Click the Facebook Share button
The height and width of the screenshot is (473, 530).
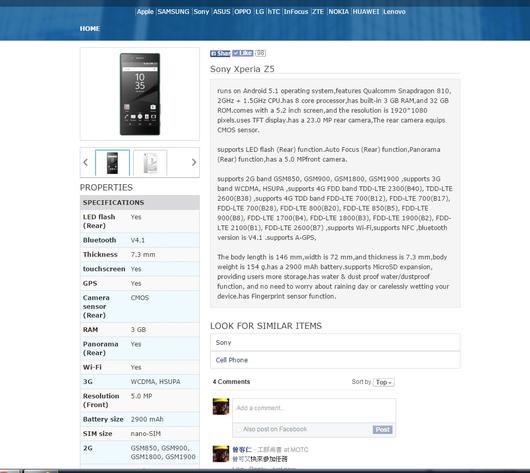[x=220, y=53]
